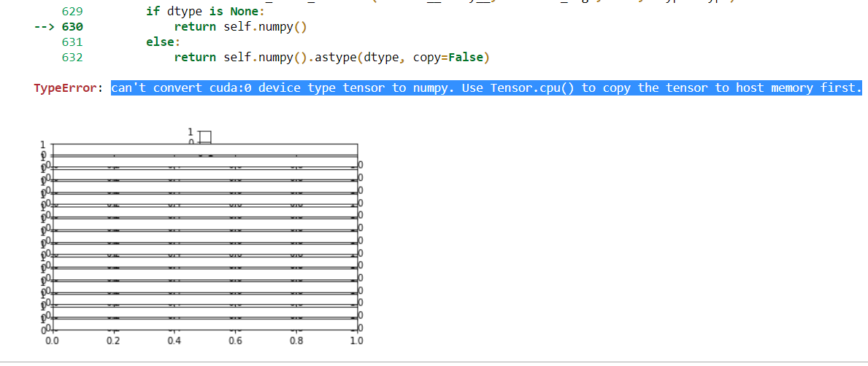Click 'self.numpy()' on line 630

coord(258,27)
